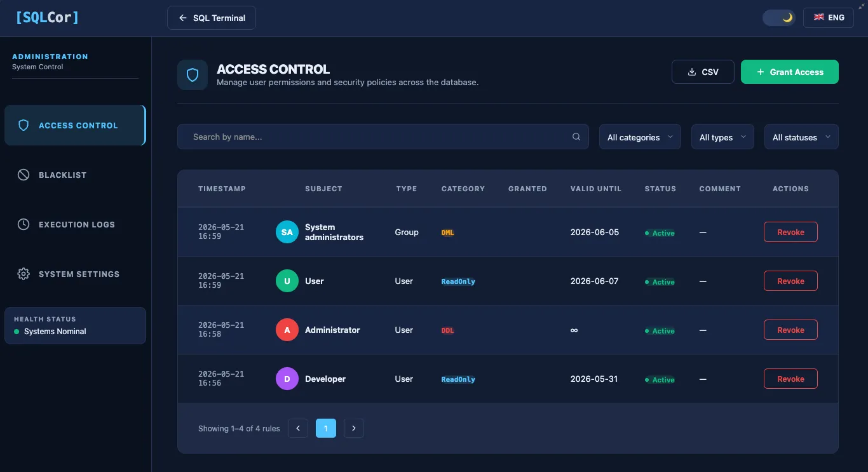Click the 16:56 timestamp cell
This screenshot has height=472, width=868.
[221, 379]
